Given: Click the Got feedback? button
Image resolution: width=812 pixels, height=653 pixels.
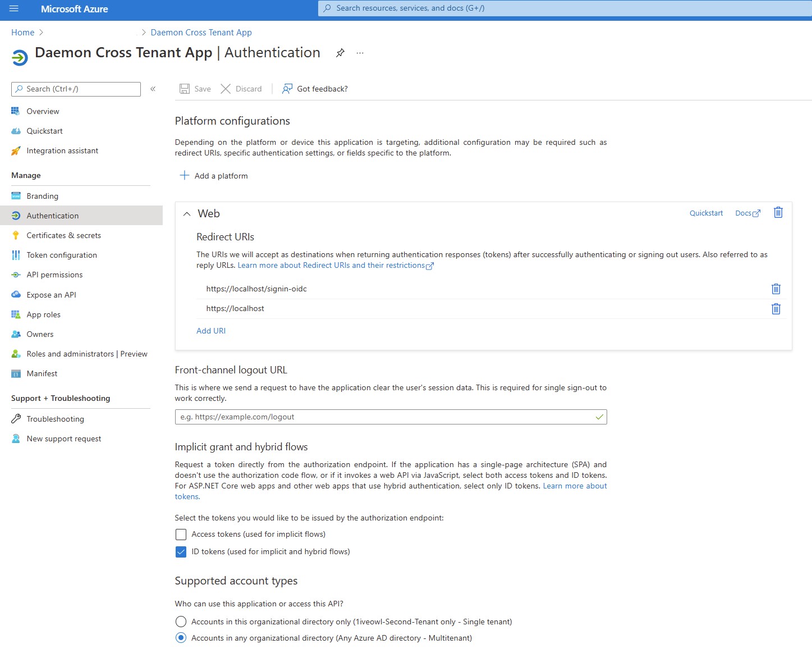Looking at the screenshot, I should pos(315,89).
